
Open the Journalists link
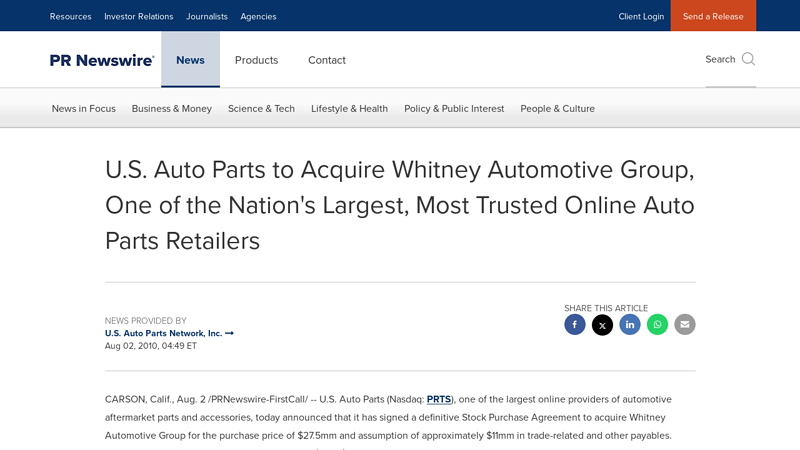[207, 16]
